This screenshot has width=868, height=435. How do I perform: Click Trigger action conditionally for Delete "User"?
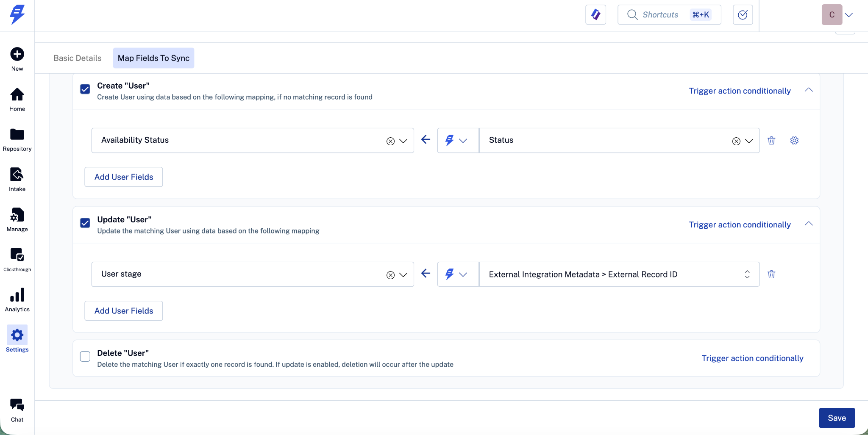click(752, 358)
